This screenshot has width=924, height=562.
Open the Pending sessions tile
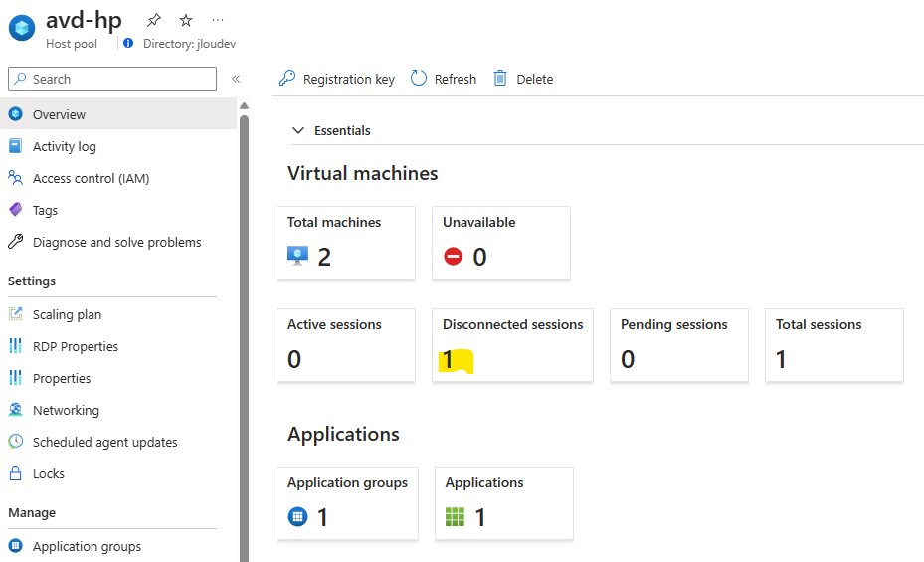(679, 344)
